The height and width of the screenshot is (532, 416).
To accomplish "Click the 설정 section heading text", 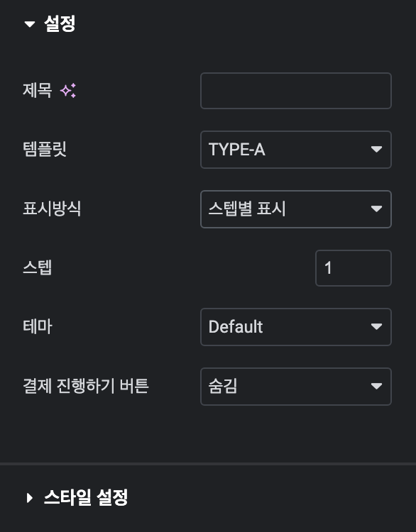I will 60,23.
